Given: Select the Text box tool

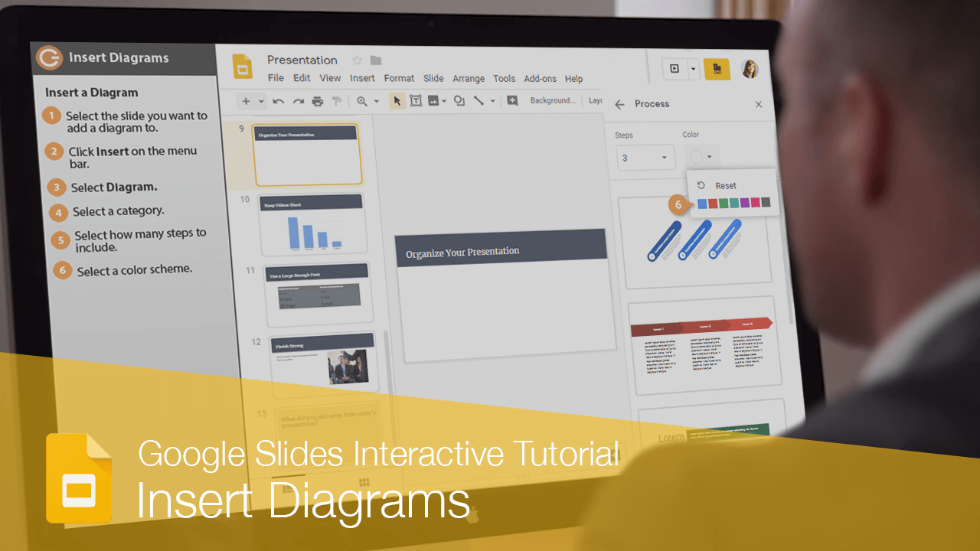Looking at the screenshot, I should [416, 101].
